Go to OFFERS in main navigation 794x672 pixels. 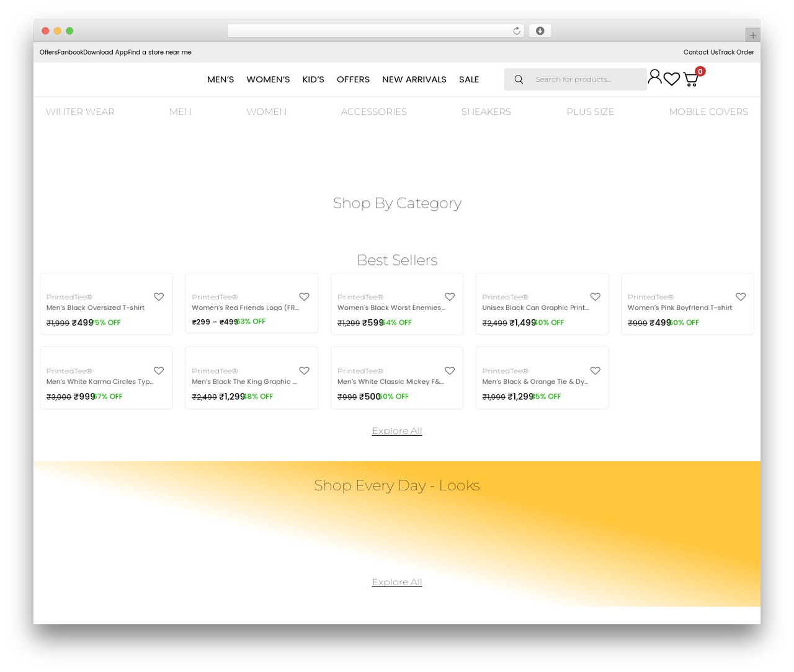353,79
